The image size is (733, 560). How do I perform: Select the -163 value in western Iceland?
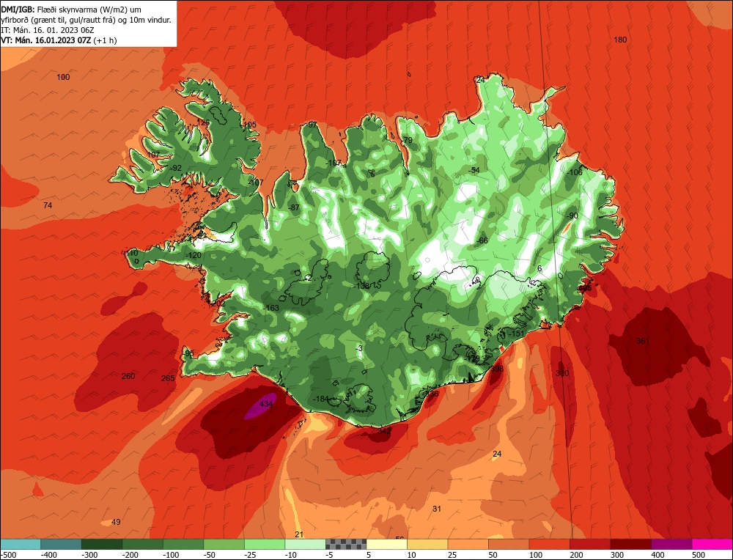pos(271,308)
